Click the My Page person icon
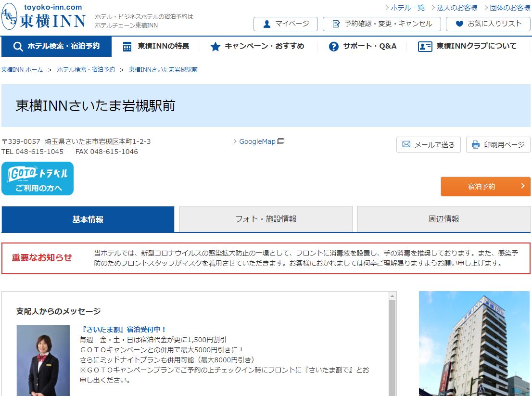This screenshot has width=532, height=396. (267, 24)
